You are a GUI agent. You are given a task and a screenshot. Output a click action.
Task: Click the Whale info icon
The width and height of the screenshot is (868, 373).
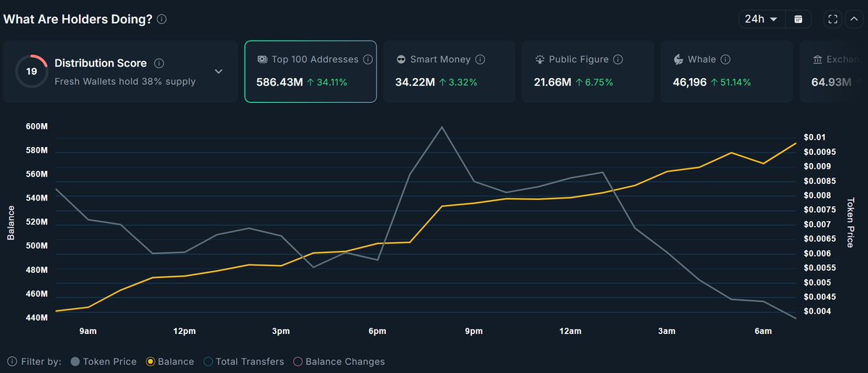click(x=725, y=59)
